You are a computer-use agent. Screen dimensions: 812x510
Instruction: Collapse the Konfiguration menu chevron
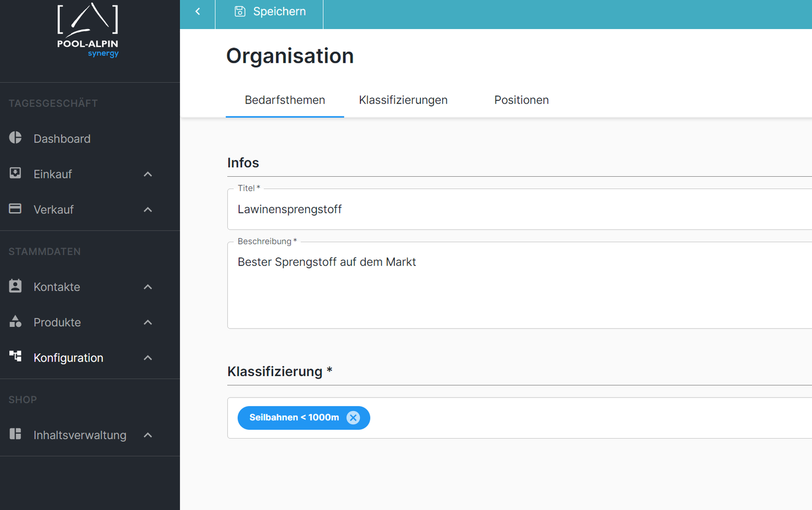tap(148, 358)
